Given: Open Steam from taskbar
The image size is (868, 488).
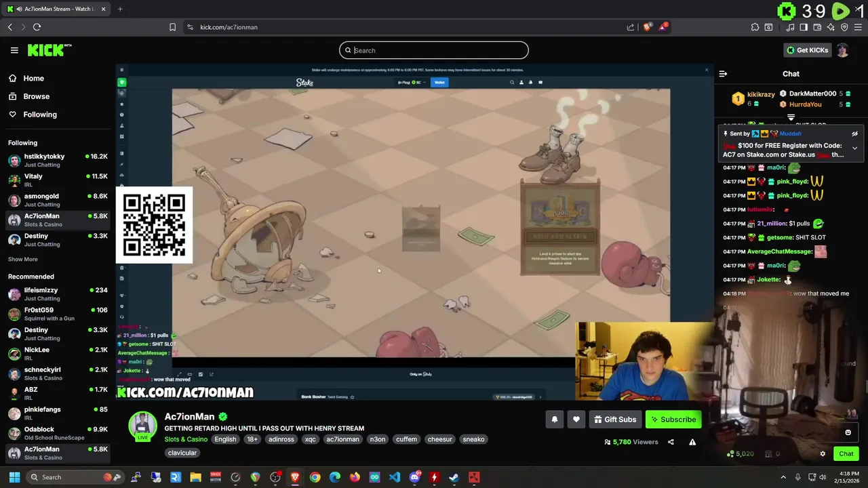Looking at the screenshot, I should pyautogui.click(x=454, y=477).
